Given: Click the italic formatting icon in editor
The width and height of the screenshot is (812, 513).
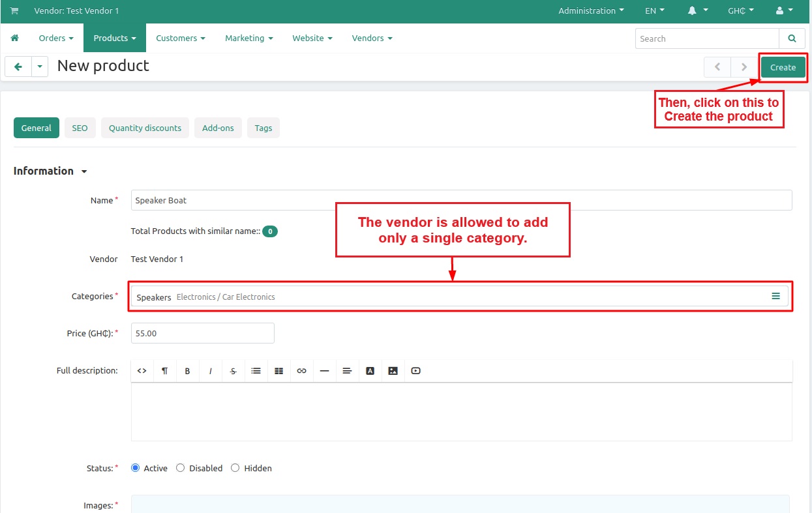Looking at the screenshot, I should coord(211,371).
